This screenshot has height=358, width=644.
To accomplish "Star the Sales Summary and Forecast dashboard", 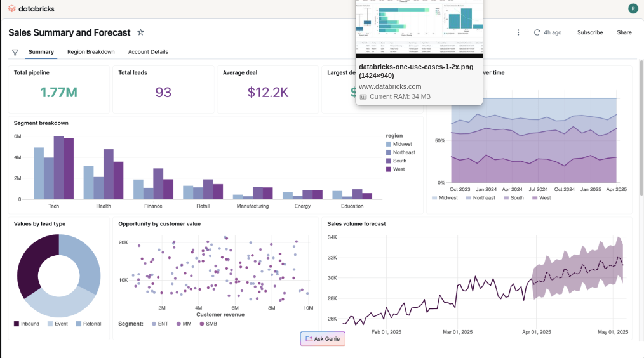I will pyautogui.click(x=140, y=32).
